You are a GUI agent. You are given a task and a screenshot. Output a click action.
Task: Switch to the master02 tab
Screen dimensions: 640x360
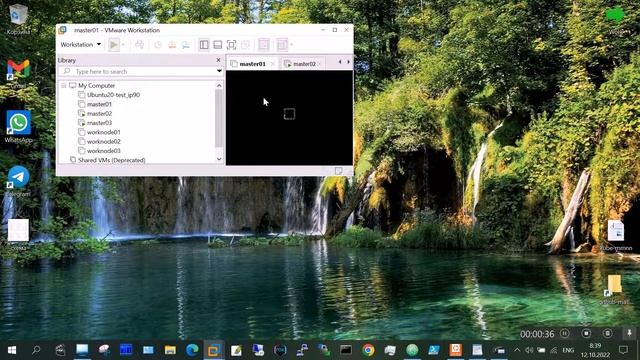pos(304,64)
